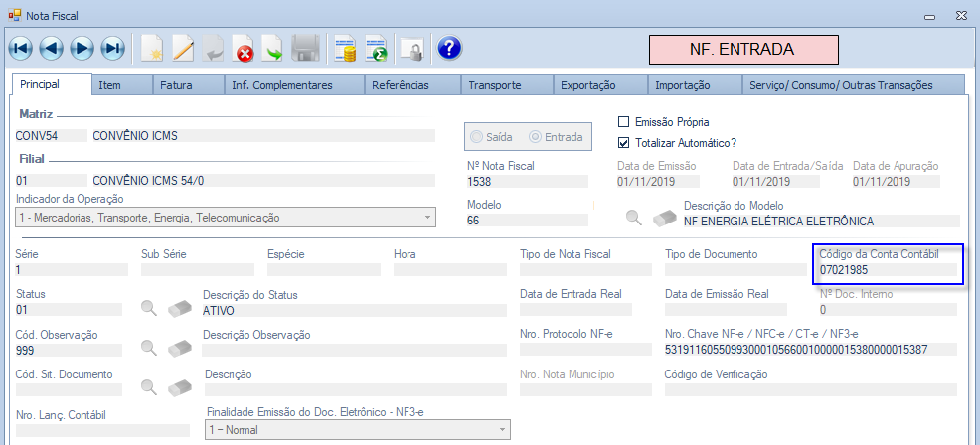Click the edit pencil icon
Screen dimensions: 980x445
point(183,48)
